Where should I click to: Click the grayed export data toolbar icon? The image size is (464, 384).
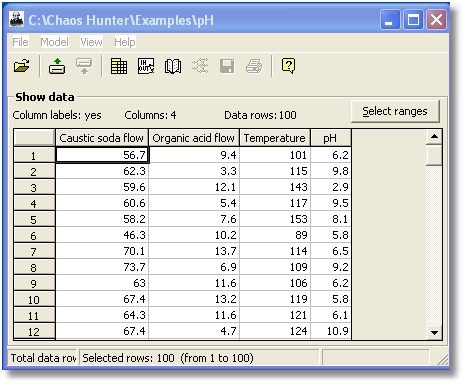click(x=84, y=66)
